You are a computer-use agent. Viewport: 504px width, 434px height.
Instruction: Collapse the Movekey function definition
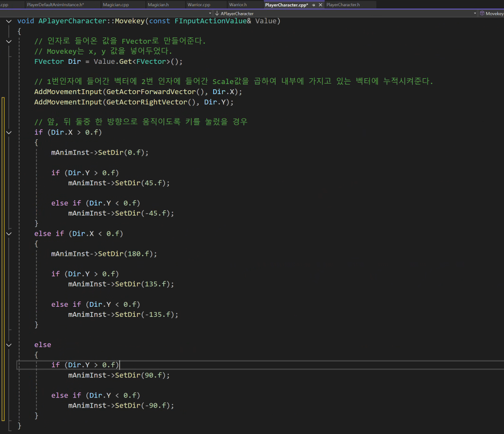click(9, 21)
